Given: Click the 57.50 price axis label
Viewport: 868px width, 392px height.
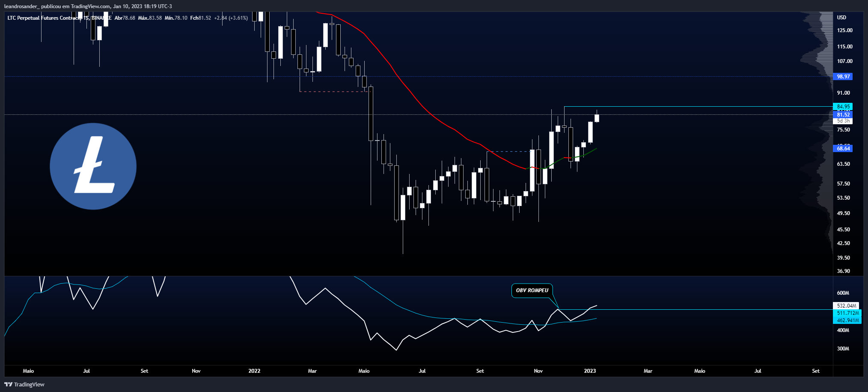Looking at the screenshot, I should pos(843,184).
